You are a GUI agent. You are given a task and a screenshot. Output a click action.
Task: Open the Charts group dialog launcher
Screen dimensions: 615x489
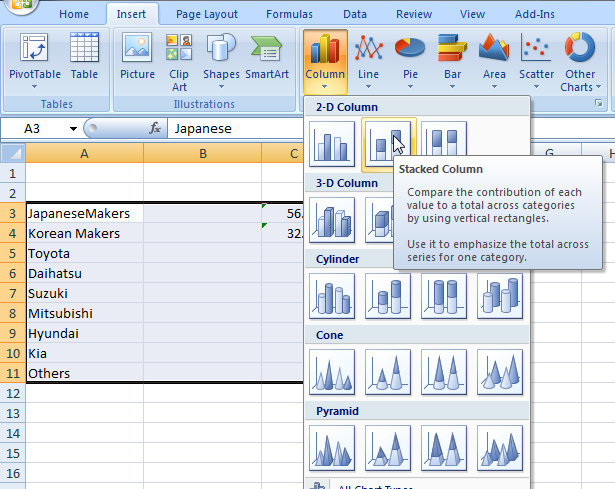pos(599,103)
